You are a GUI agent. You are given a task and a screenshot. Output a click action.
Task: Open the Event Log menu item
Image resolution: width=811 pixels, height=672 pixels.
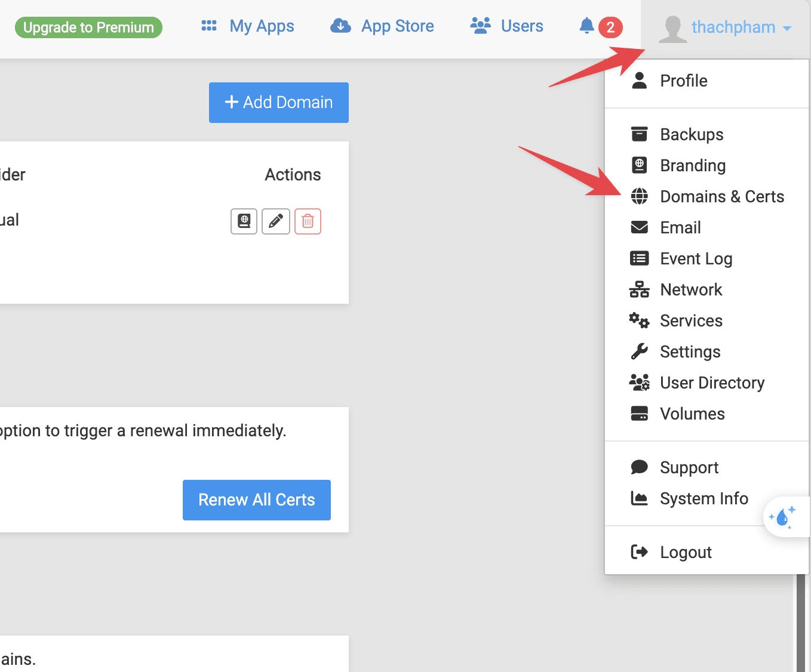(x=696, y=258)
